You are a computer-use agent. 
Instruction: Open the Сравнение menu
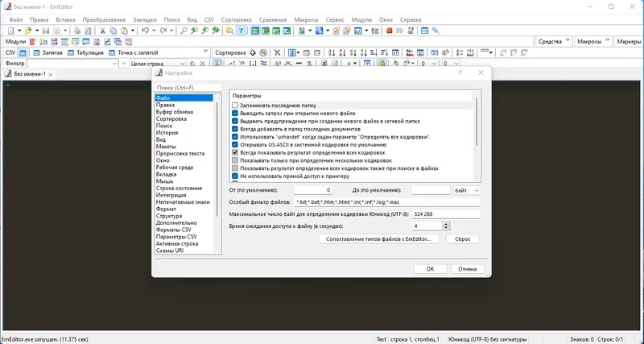pos(273,19)
